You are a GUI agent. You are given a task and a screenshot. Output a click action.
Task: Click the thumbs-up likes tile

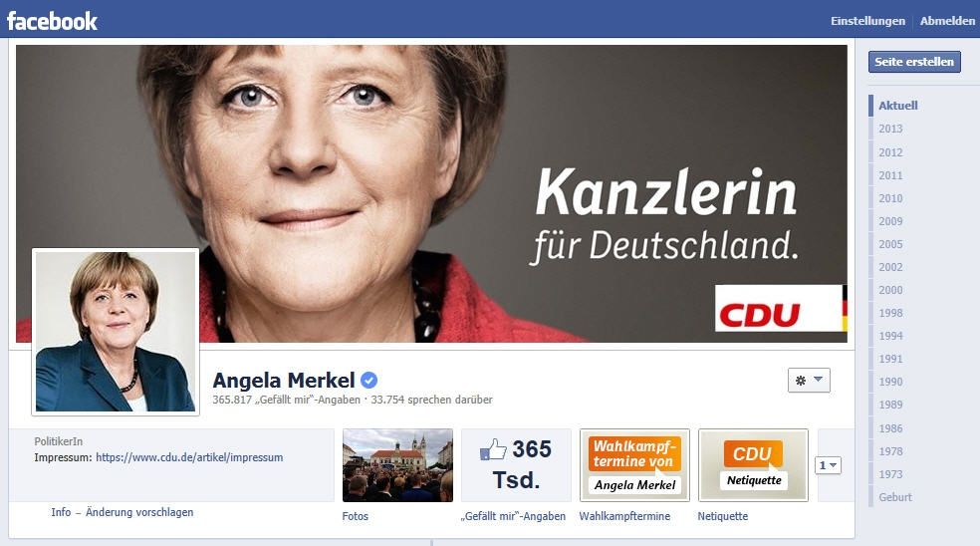click(516, 464)
